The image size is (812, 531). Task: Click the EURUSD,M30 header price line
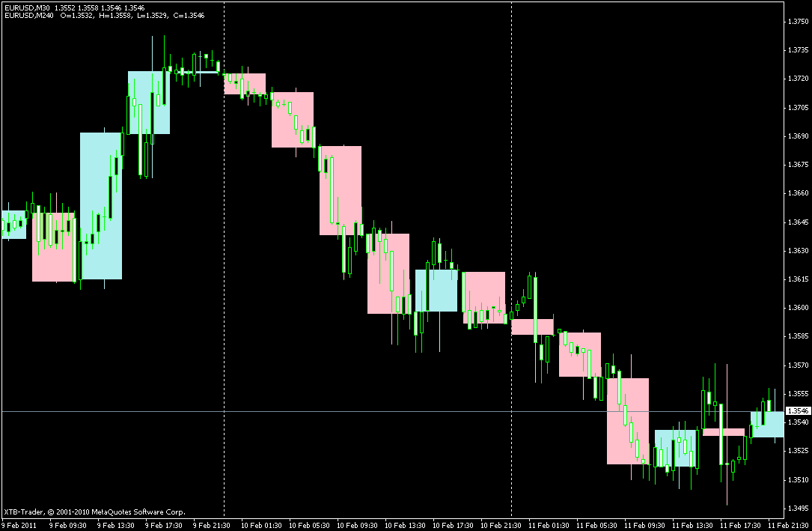pyautogui.click(x=75, y=8)
